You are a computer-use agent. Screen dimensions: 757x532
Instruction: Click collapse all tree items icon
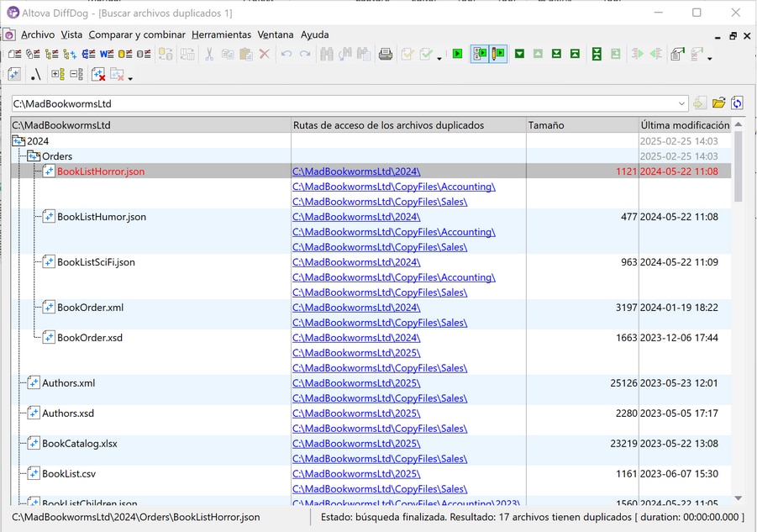(x=76, y=75)
